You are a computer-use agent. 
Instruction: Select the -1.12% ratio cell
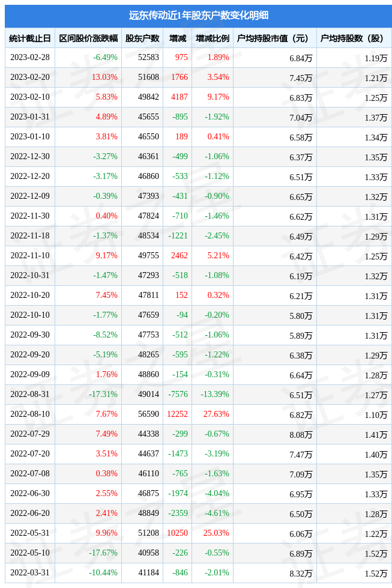217,177
